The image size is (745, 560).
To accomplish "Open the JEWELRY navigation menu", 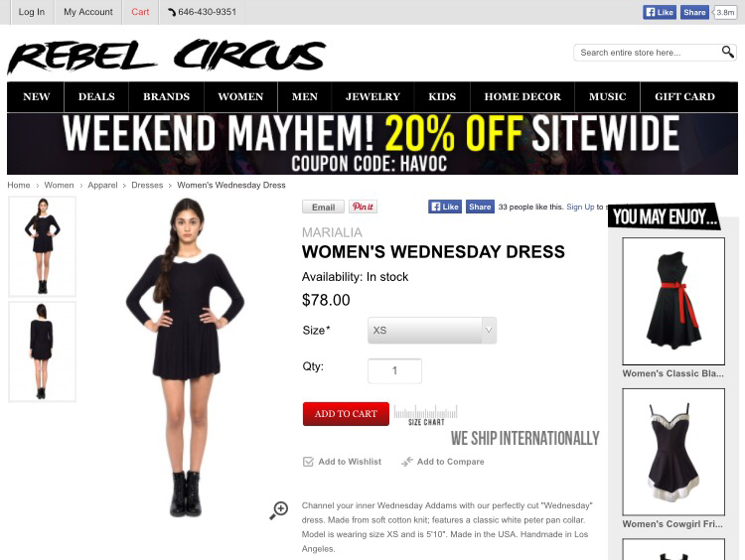I will click(372, 97).
